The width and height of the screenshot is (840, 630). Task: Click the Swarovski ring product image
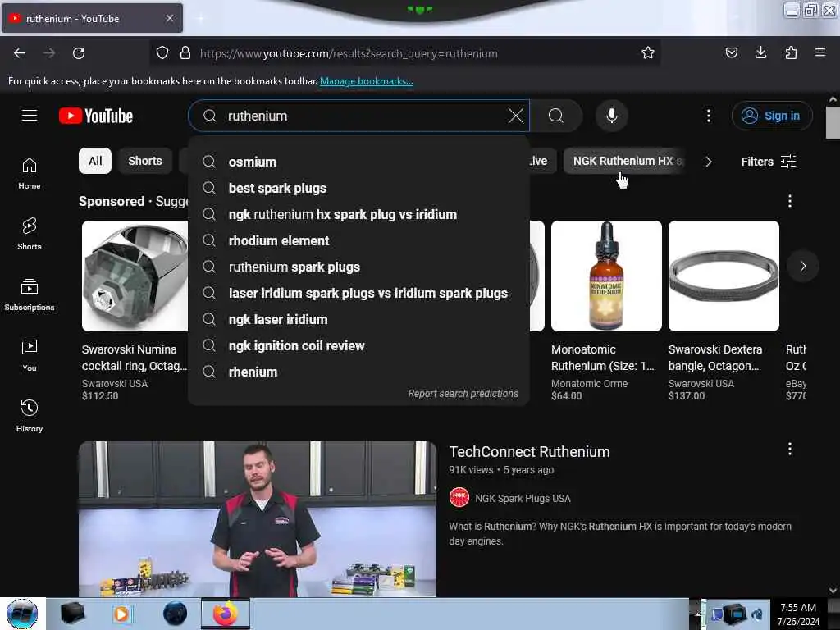tap(135, 276)
